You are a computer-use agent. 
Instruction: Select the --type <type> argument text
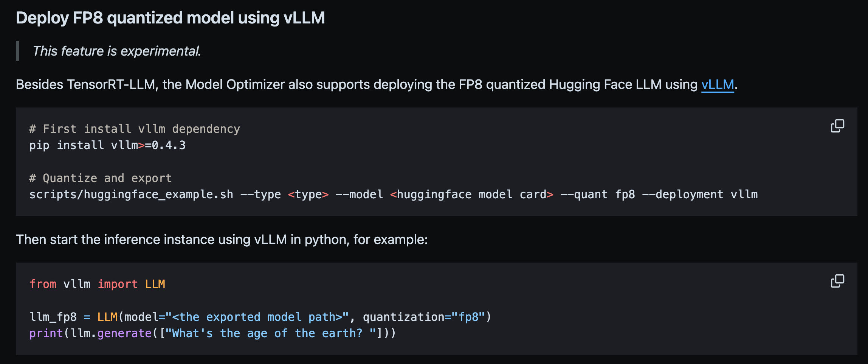[x=284, y=194]
